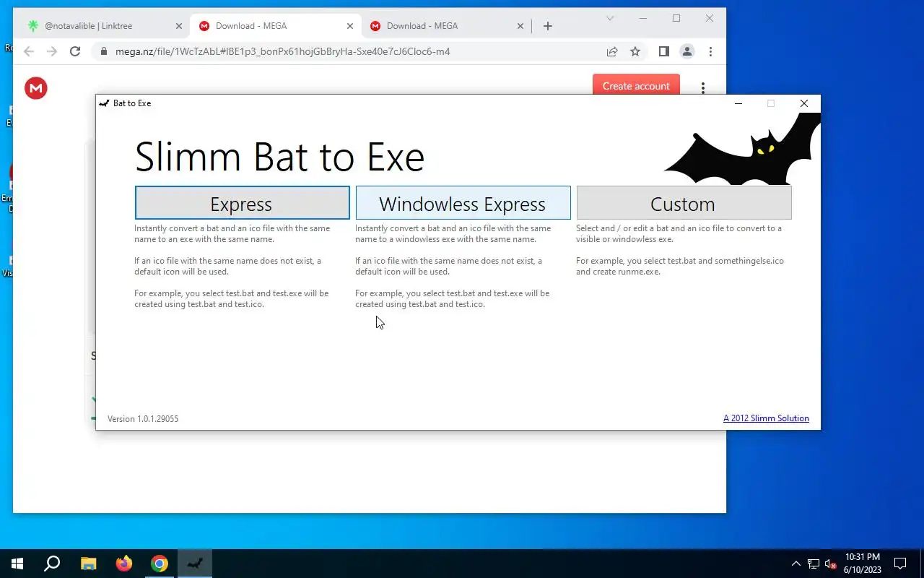924x578 pixels.
Task: Open a new Chrome tab
Action: 548,26
